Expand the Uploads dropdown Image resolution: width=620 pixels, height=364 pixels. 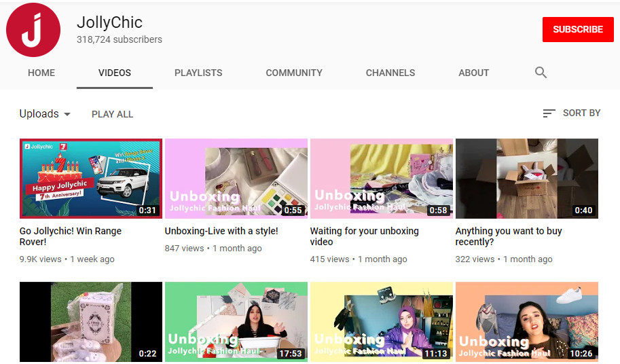tap(45, 114)
